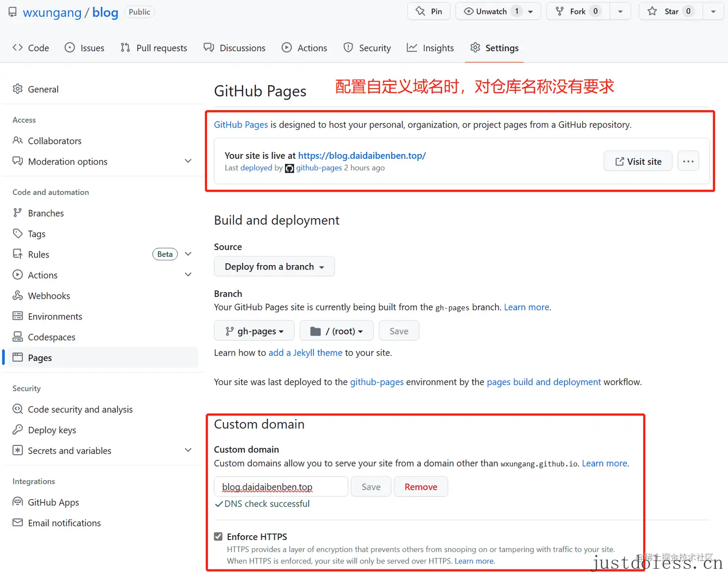728x577 pixels.
Task: Click the github-pages avatar icon
Action: (x=289, y=168)
